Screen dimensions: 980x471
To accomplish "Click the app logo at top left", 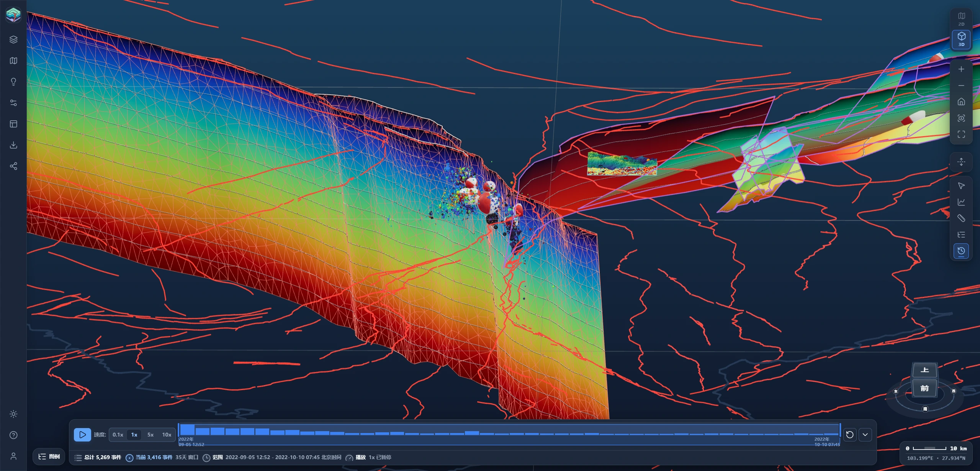I will click(13, 15).
